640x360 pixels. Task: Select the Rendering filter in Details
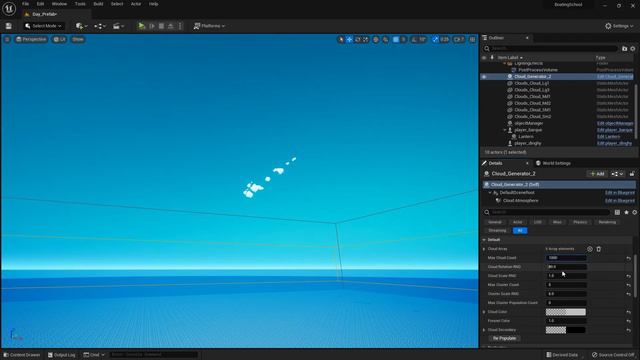click(607, 222)
